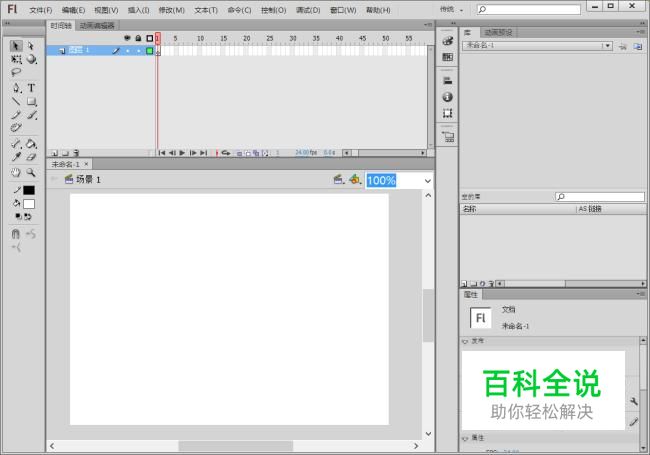Open the collapsed panel icon below Transform

448,137
